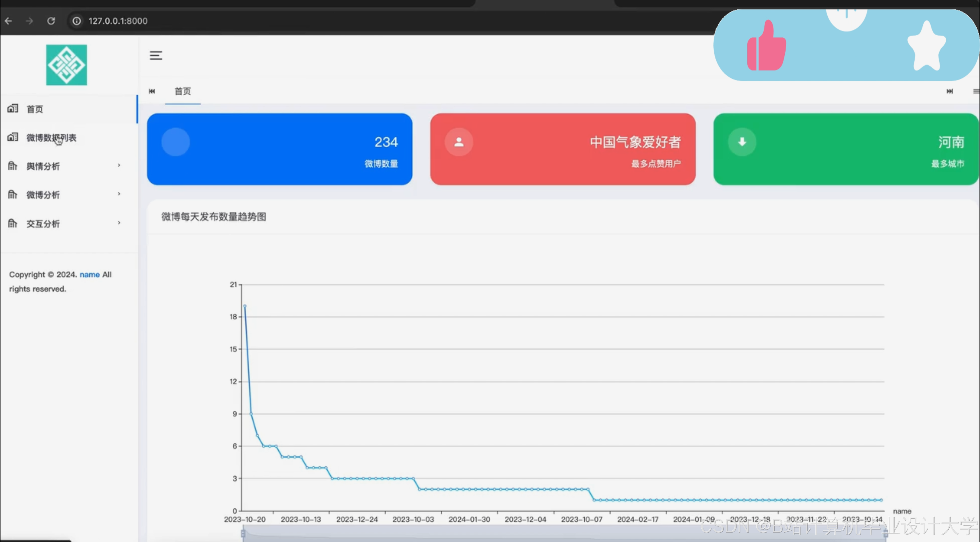
Task: Click the document icon next to 舆情分析
Action: tap(13, 166)
